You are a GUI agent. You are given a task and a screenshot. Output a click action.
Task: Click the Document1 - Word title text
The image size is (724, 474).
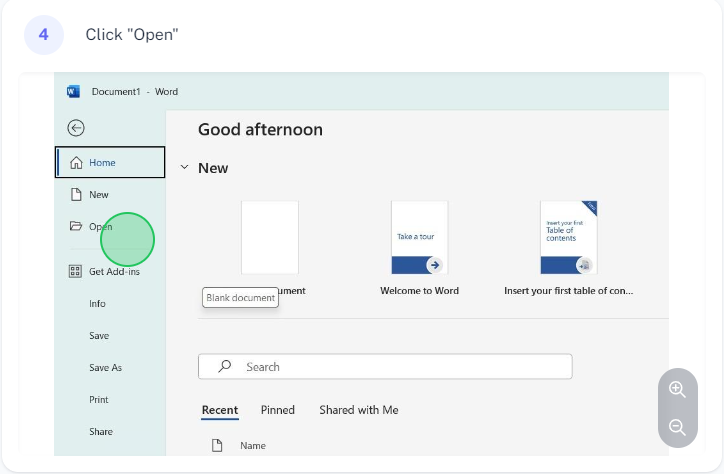pos(135,91)
